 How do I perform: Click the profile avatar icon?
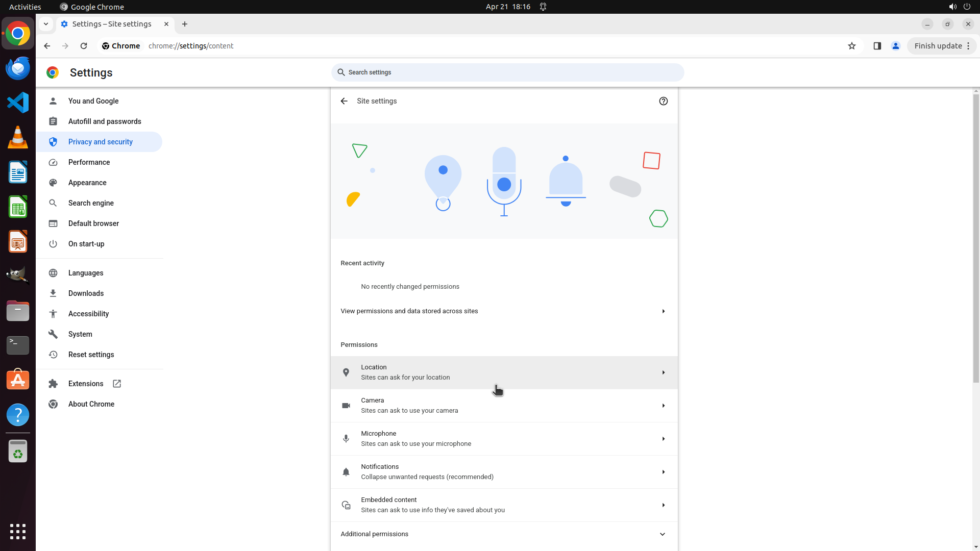pos(895,46)
